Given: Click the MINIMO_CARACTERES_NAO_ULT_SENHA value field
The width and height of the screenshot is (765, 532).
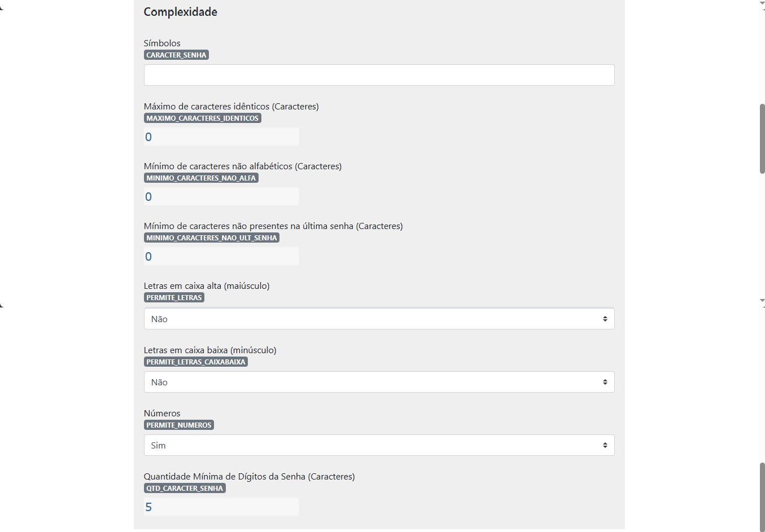Looking at the screenshot, I should pos(221,256).
